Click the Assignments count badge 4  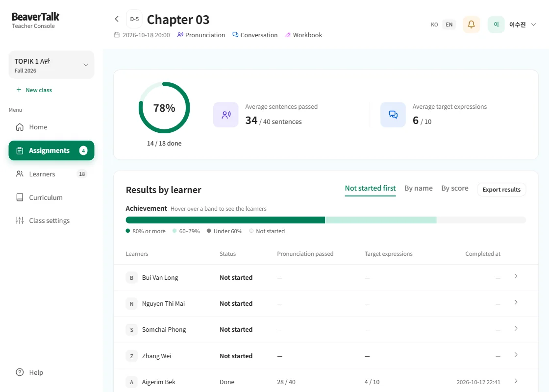[83, 150]
